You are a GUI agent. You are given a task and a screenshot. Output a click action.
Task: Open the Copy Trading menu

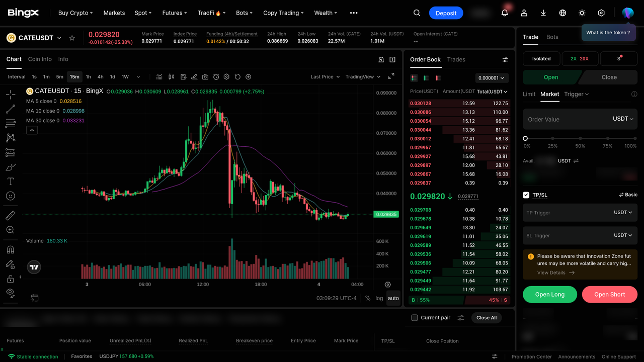click(284, 13)
